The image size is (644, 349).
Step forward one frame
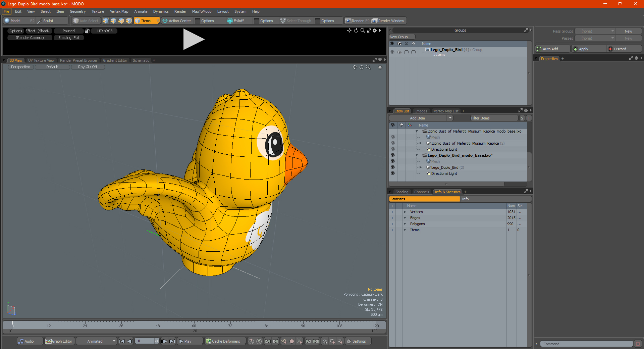click(164, 341)
